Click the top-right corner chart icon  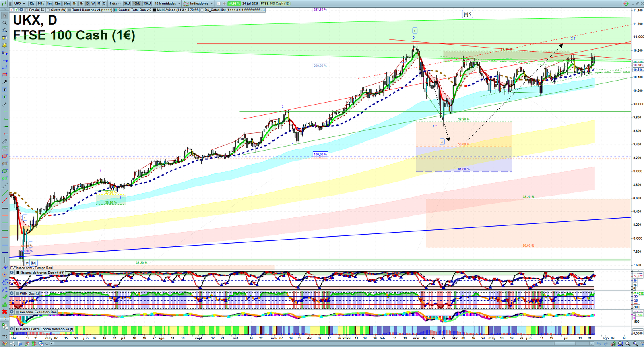tap(626, 3)
